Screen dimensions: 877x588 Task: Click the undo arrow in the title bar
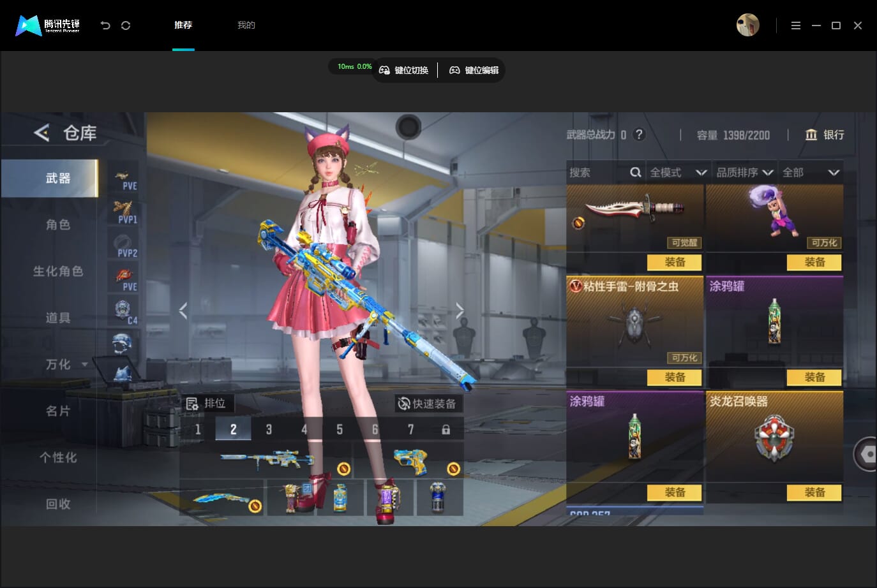[x=105, y=25]
